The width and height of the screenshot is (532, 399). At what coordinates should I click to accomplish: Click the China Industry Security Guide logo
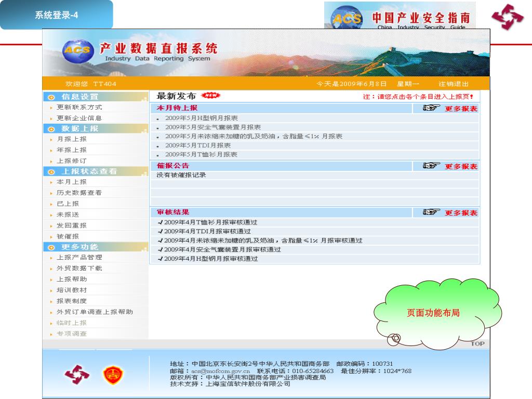(400, 17)
